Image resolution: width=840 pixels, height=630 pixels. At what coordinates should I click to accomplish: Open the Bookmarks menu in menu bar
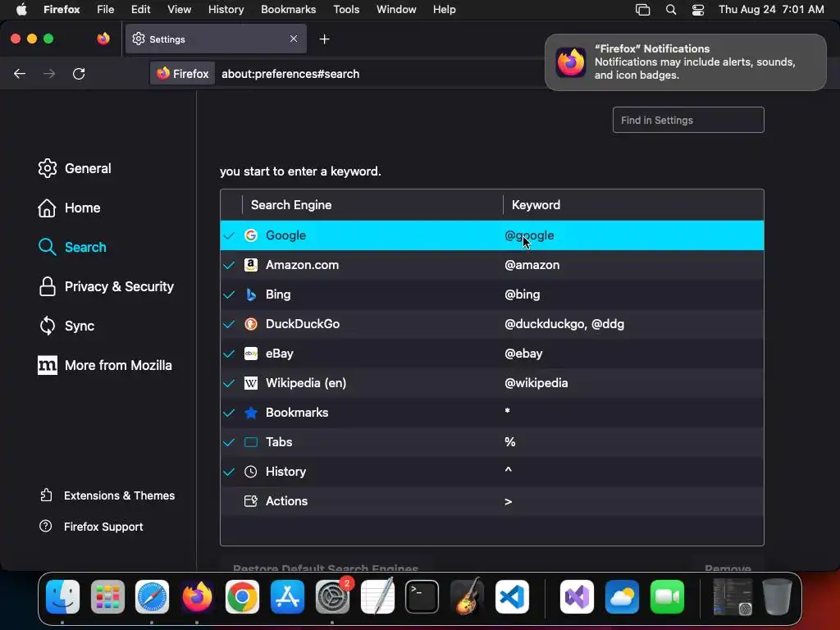[x=288, y=10]
